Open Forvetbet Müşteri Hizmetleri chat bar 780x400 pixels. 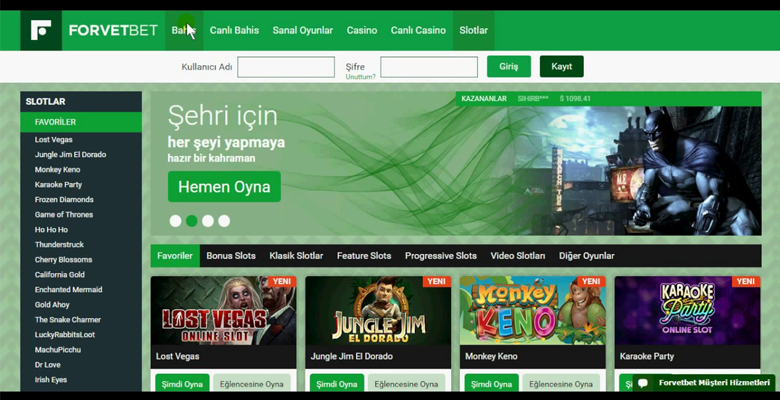[x=703, y=383]
